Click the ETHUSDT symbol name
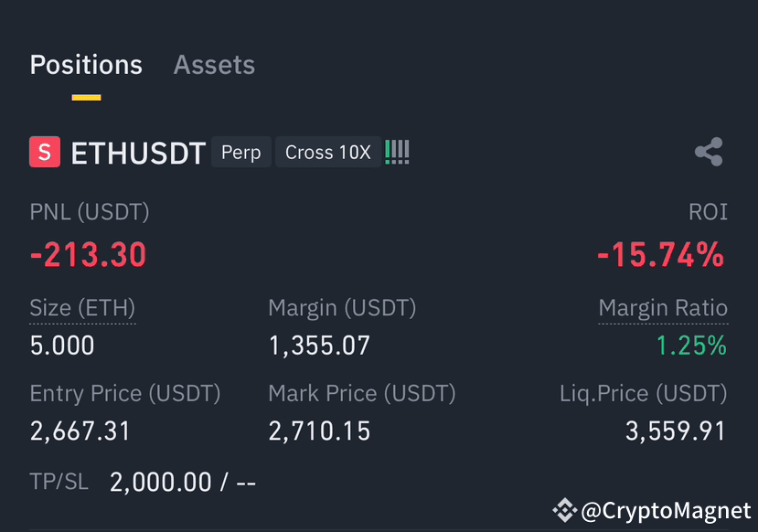 138,153
